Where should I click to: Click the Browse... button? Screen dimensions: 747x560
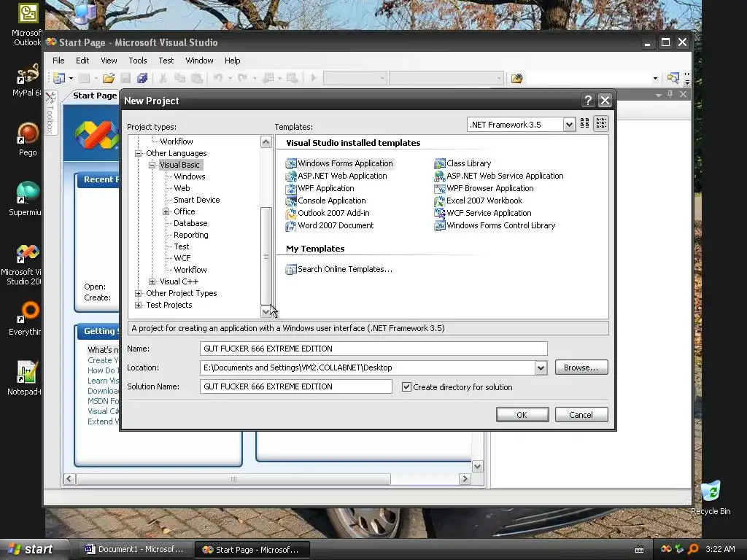tap(581, 367)
